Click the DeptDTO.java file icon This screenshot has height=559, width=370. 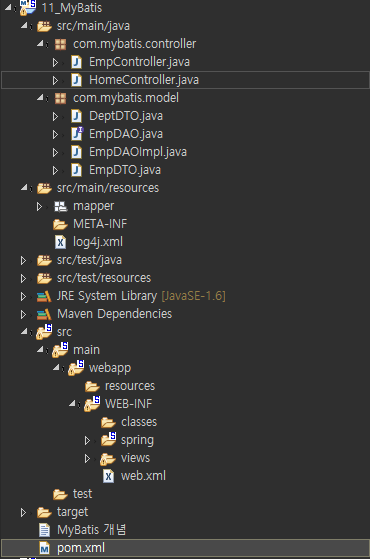[76, 116]
